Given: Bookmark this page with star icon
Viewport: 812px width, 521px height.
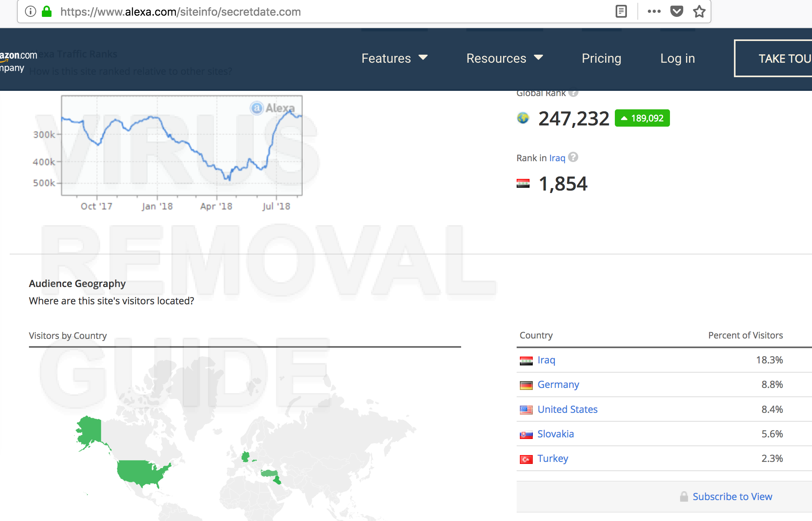Looking at the screenshot, I should pyautogui.click(x=699, y=11).
